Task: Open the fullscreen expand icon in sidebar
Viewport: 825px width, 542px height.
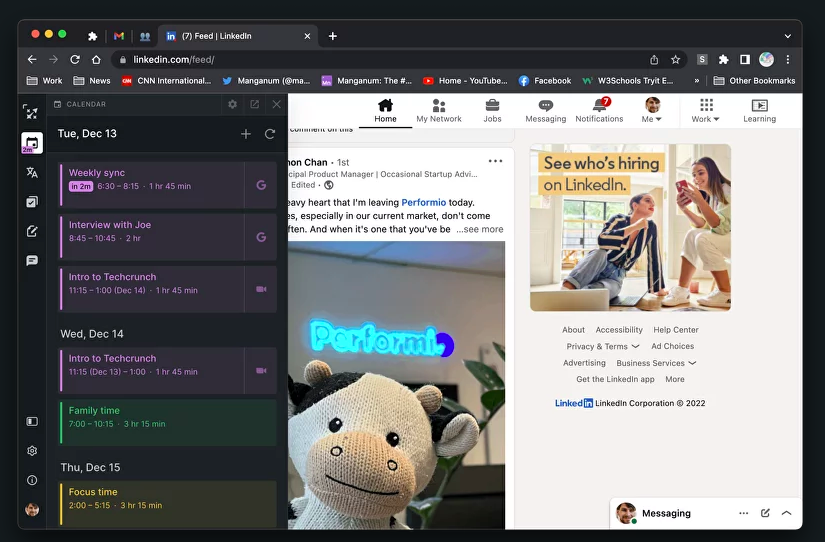Action: (31, 112)
